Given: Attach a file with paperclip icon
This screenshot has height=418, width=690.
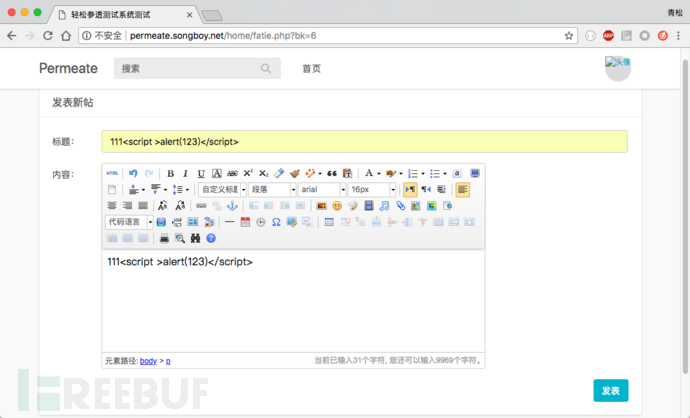Looking at the screenshot, I should point(400,205).
